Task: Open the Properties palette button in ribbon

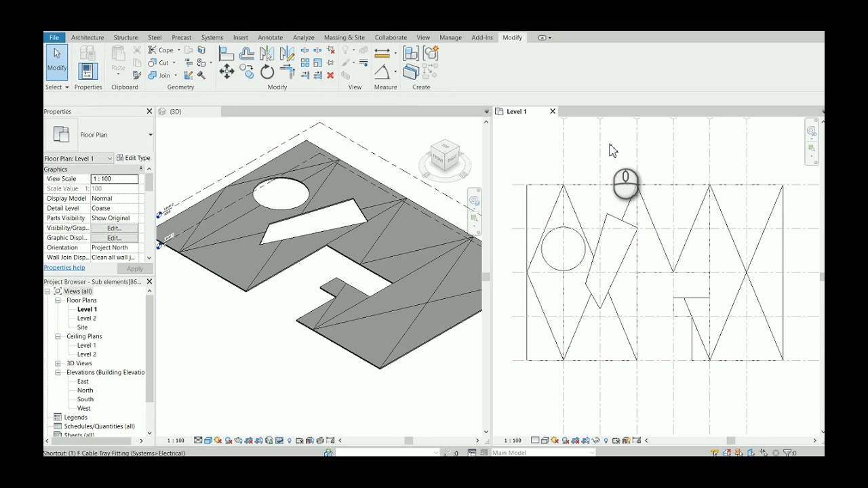Action: [87, 71]
